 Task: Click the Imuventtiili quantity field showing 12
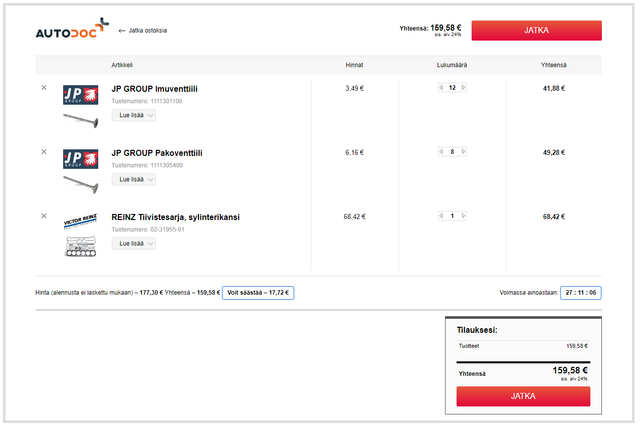(452, 87)
